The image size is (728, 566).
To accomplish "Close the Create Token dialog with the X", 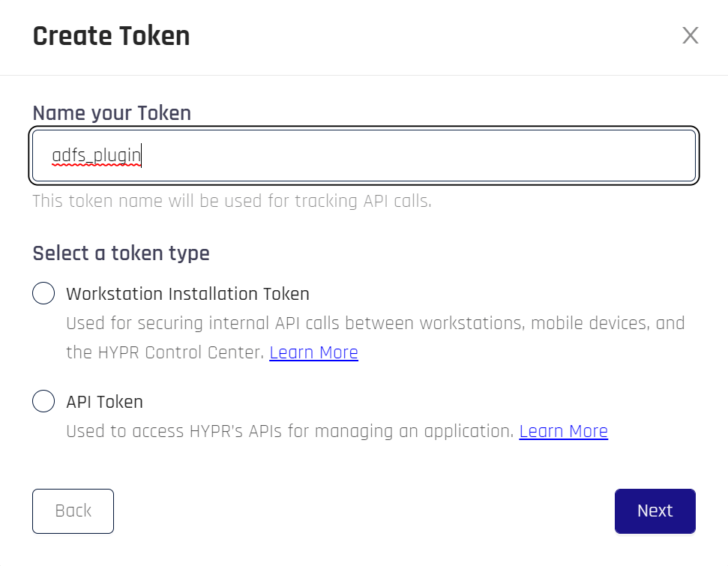I will pyautogui.click(x=690, y=35).
